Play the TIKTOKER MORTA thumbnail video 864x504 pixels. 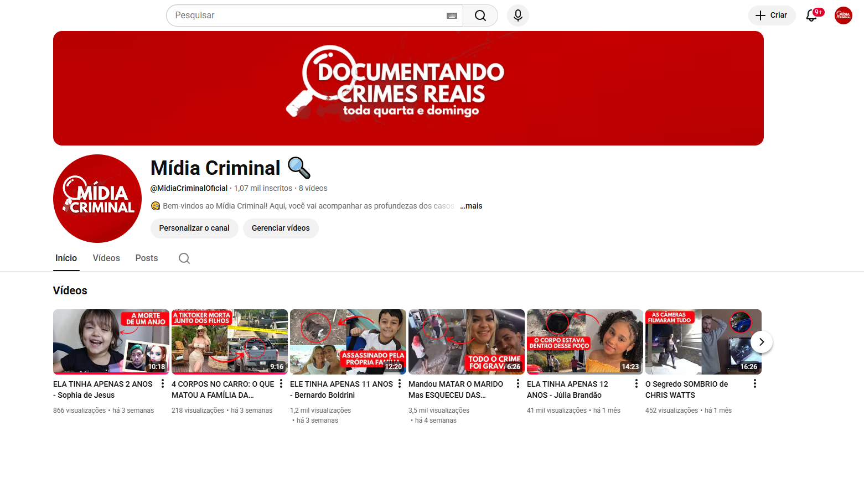(230, 342)
